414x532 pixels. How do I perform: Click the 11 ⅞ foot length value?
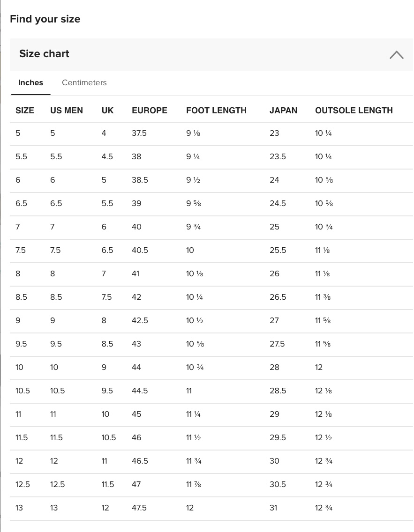click(x=194, y=485)
